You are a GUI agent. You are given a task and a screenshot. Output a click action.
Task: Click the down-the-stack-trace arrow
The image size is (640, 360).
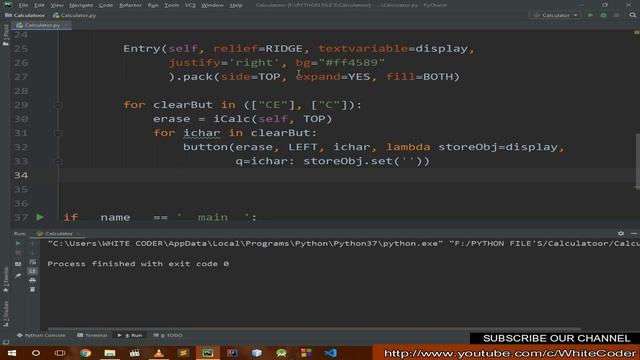[x=33, y=253]
